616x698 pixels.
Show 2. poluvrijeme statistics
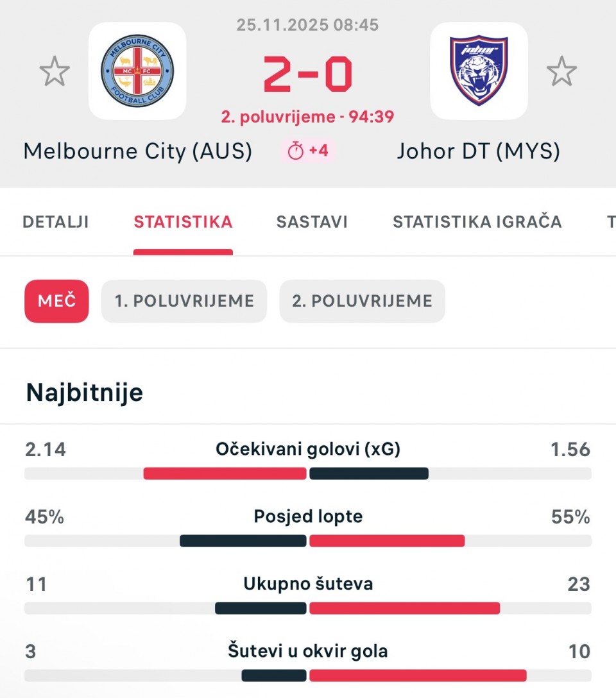(362, 301)
